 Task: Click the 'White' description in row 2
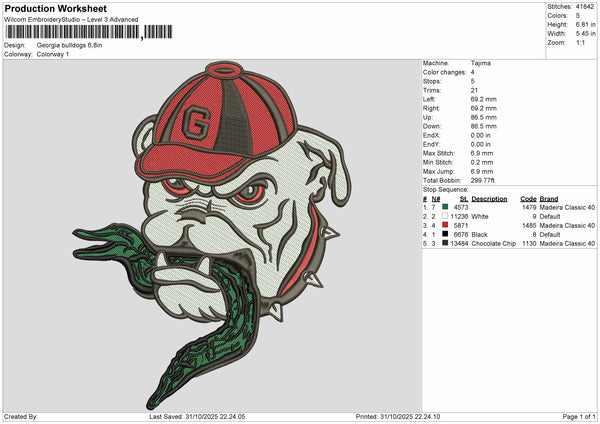click(480, 217)
